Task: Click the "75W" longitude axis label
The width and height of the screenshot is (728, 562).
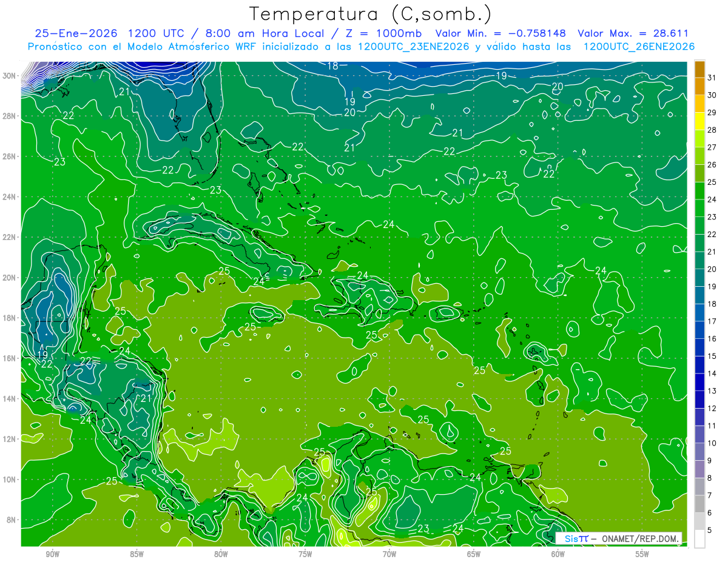Action: pos(305,554)
